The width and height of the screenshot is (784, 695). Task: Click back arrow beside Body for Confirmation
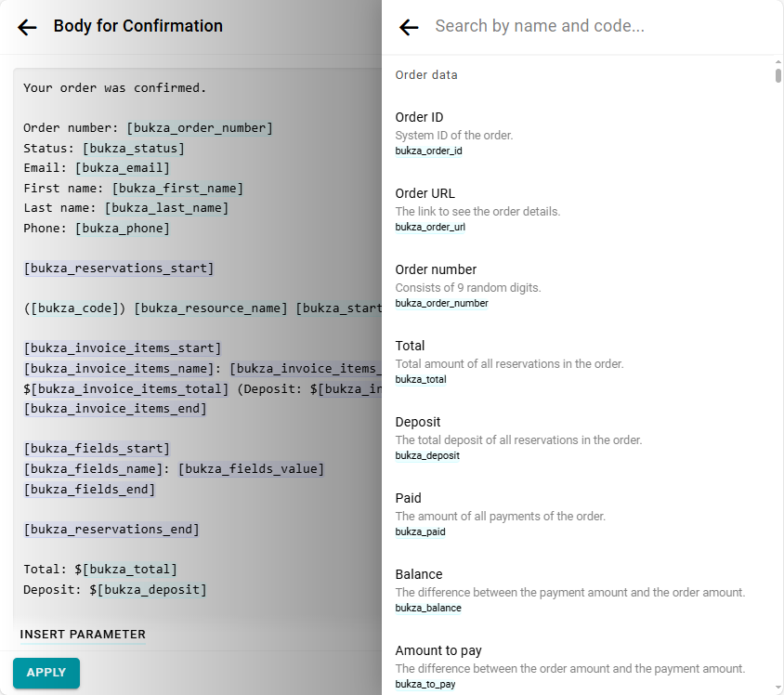tap(27, 27)
